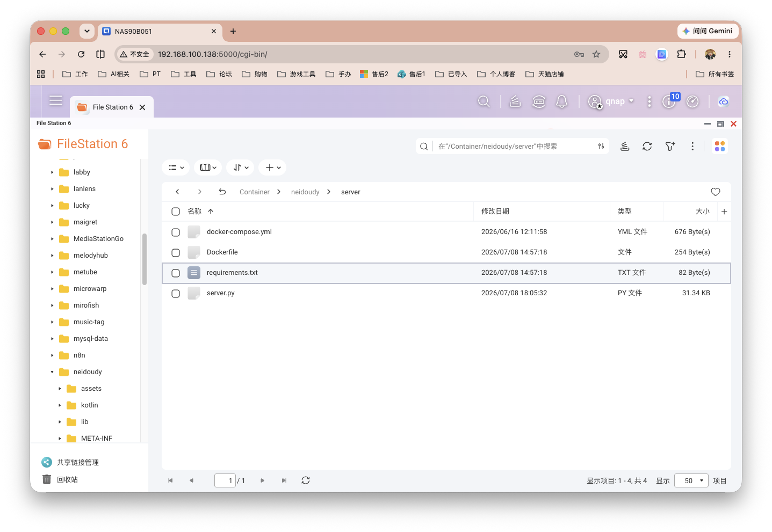Open the panel layout dropdown
This screenshot has height=532, width=772.
click(208, 167)
